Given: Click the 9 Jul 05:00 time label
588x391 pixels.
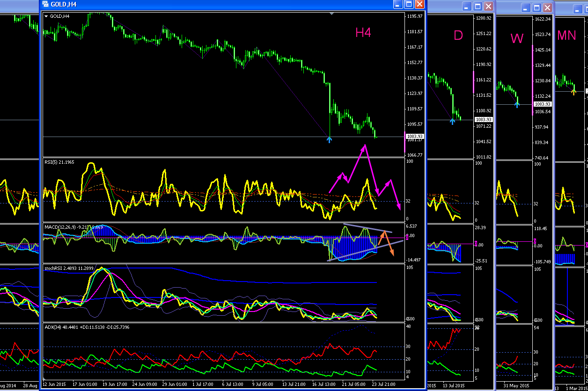Looking at the screenshot, I should tap(263, 384).
